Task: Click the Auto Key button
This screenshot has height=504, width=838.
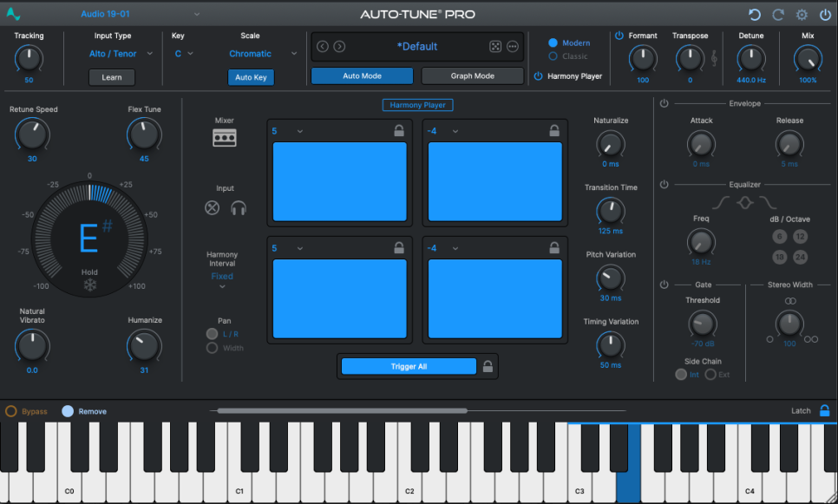Action: tap(251, 77)
